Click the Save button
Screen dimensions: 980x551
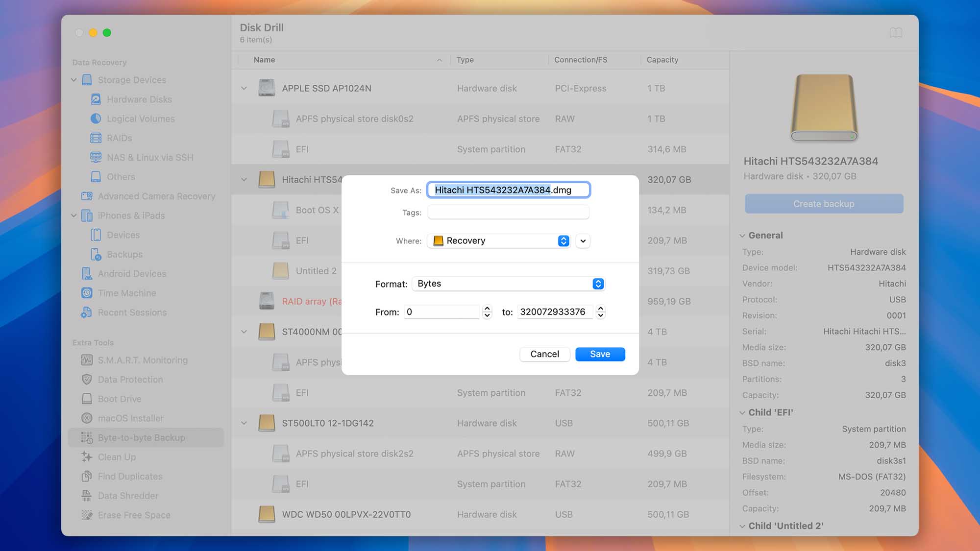(600, 354)
